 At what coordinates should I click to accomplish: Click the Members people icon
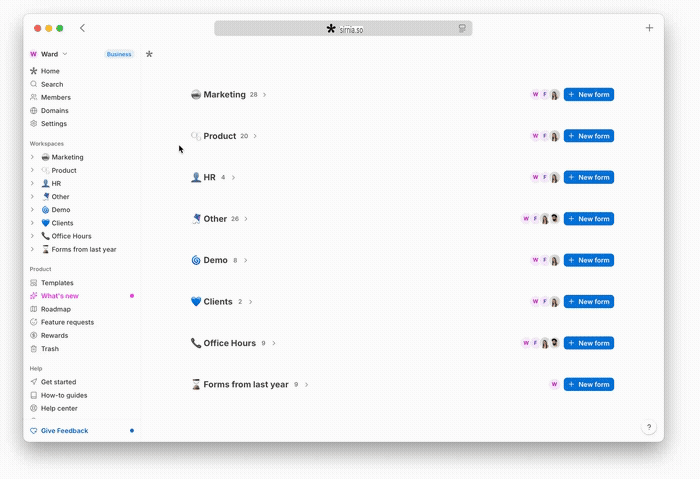click(33, 97)
